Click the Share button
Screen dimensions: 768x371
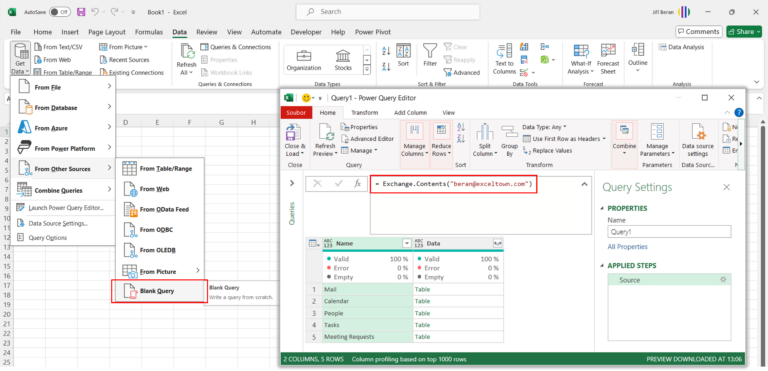pyautogui.click(x=744, y=31)
